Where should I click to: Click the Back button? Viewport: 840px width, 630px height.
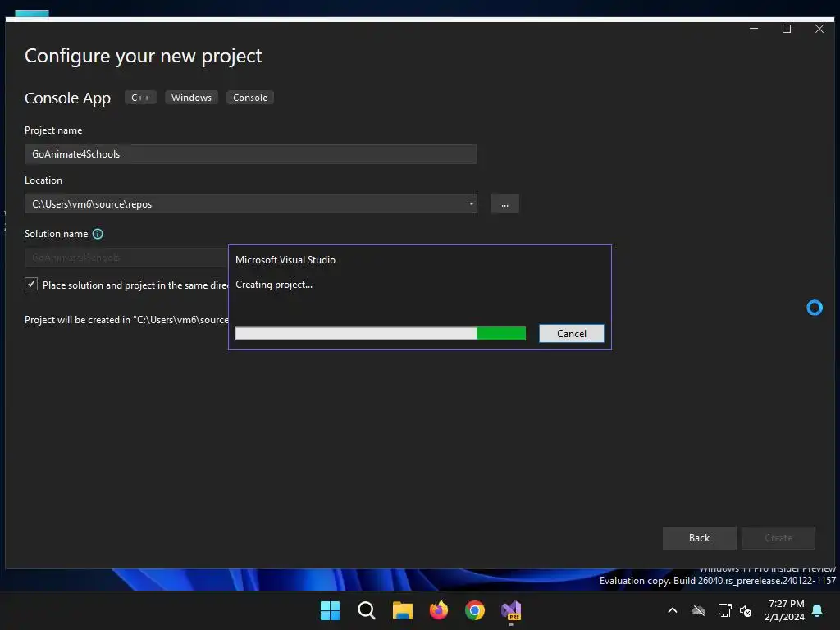tap(699, 538)
